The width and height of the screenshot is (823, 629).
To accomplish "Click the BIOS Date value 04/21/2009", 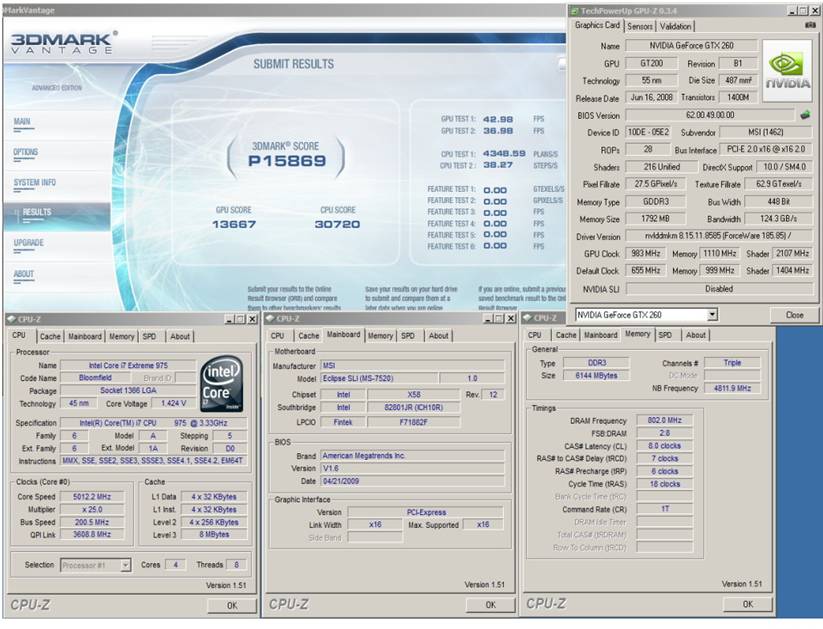I will 412,481.
